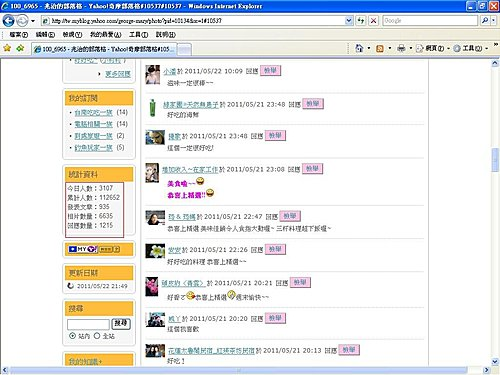Select the 全站 radio button
The image size is (500, 375).
(97, 336)
